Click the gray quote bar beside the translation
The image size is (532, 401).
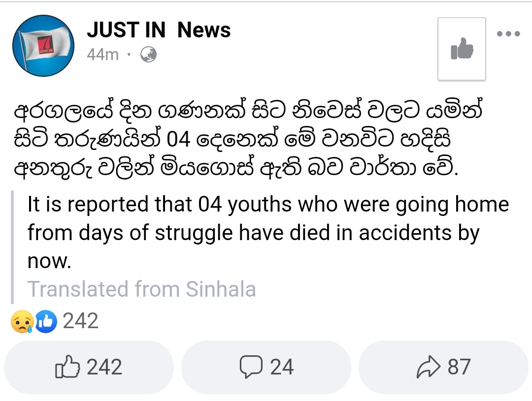click(12, 247)
